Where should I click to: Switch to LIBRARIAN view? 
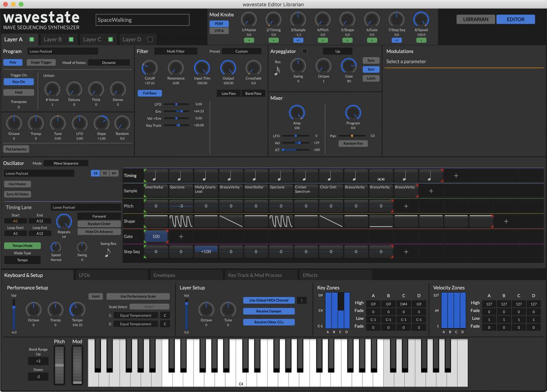(x=475, y=19)
